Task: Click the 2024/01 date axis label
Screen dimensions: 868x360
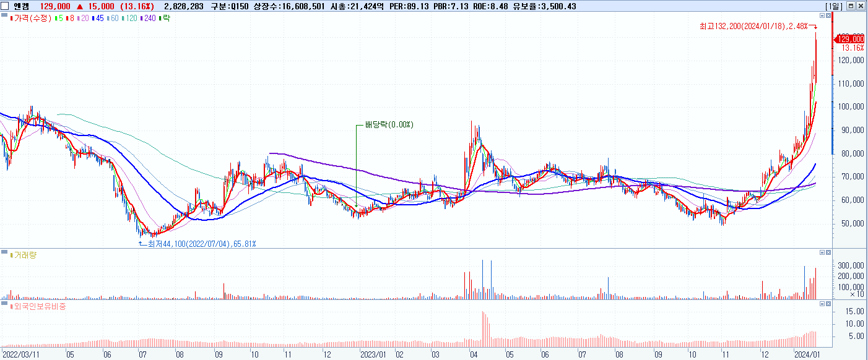Action: click(807, 355)
